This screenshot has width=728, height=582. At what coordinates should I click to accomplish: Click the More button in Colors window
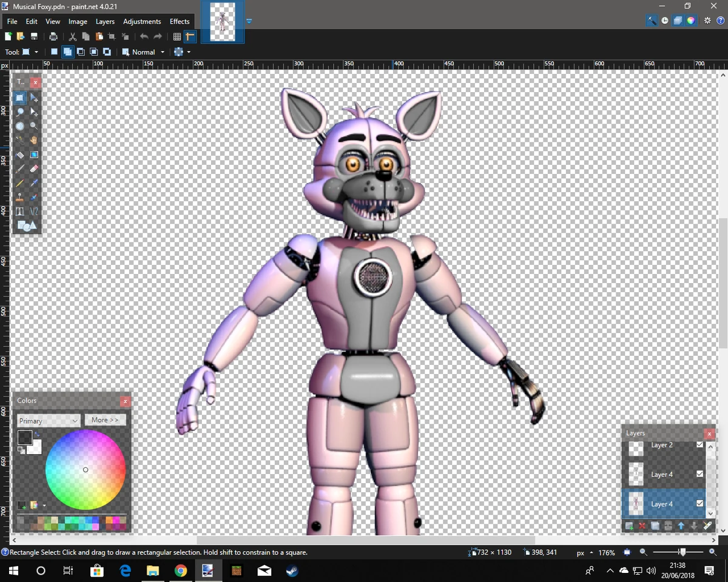(x=104, y=420)
